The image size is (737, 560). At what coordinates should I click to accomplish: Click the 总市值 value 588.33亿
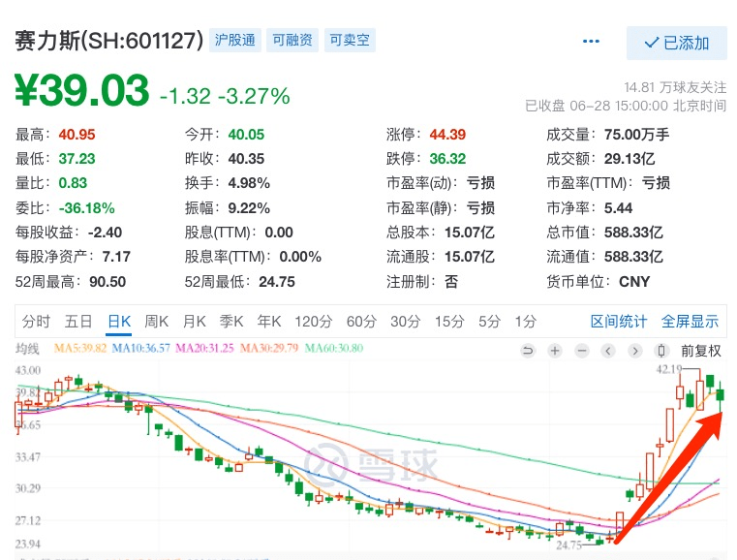tap(633, 233)
